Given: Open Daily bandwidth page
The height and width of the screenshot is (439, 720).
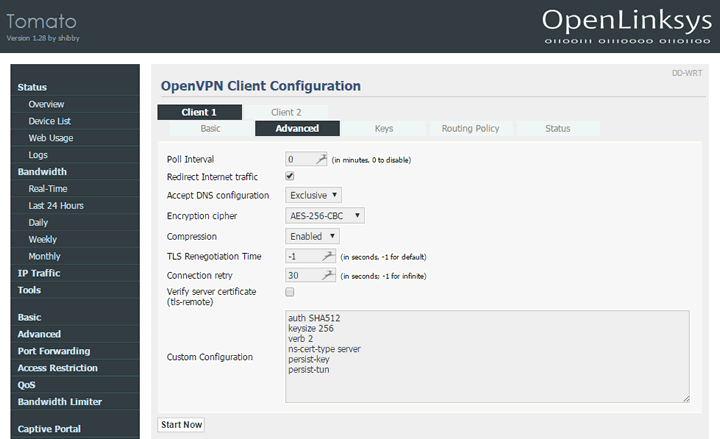Looking at the screenshot, I should click(38, 223).
